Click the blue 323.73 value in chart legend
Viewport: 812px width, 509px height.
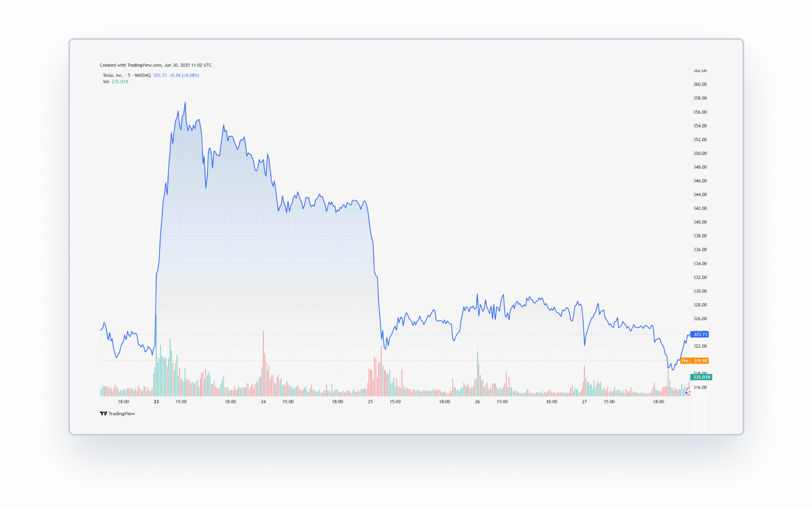(x=160, y=75)
